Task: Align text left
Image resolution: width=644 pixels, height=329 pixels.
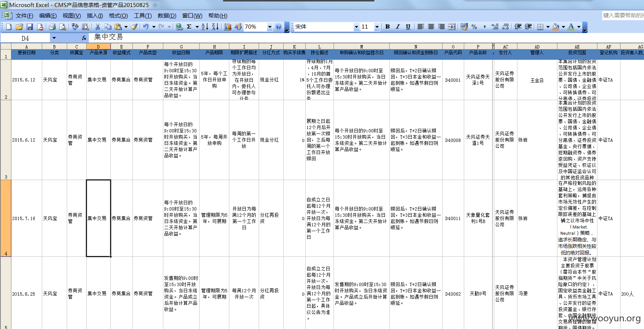Action: [x=421, y=27]
